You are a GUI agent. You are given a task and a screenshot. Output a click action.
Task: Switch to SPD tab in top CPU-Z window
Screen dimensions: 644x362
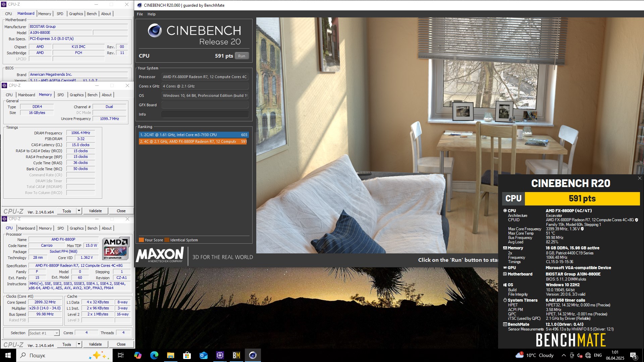[x=60, y=14]
